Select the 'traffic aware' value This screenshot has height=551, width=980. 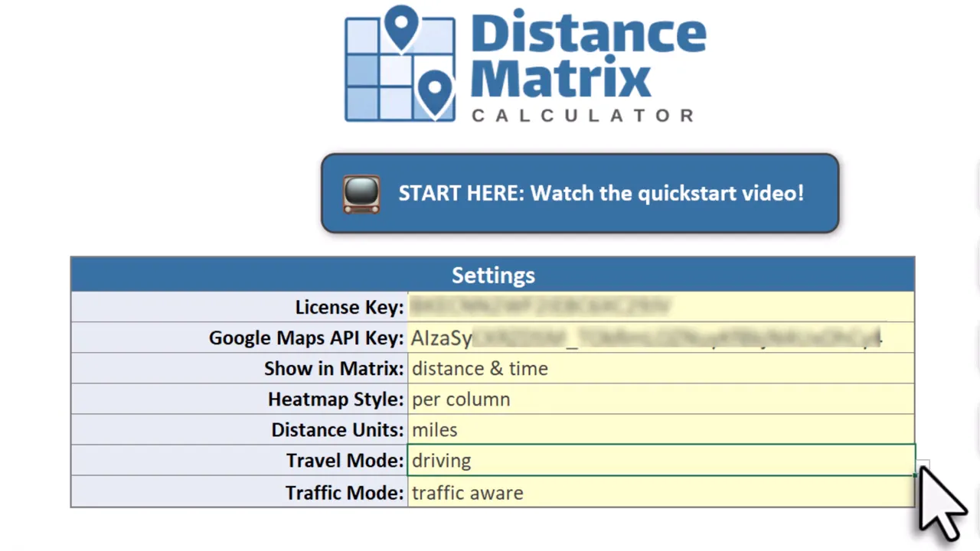(467, 492)
